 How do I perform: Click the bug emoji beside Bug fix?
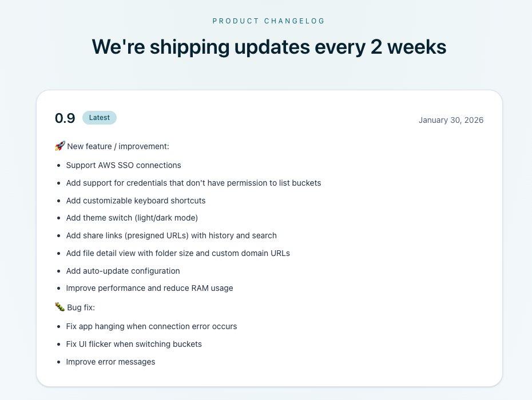[59, 307]
